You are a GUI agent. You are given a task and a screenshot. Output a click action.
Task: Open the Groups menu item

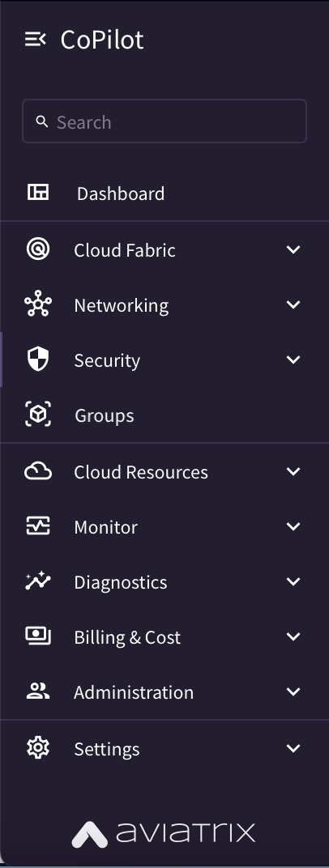tap(164, 415)
